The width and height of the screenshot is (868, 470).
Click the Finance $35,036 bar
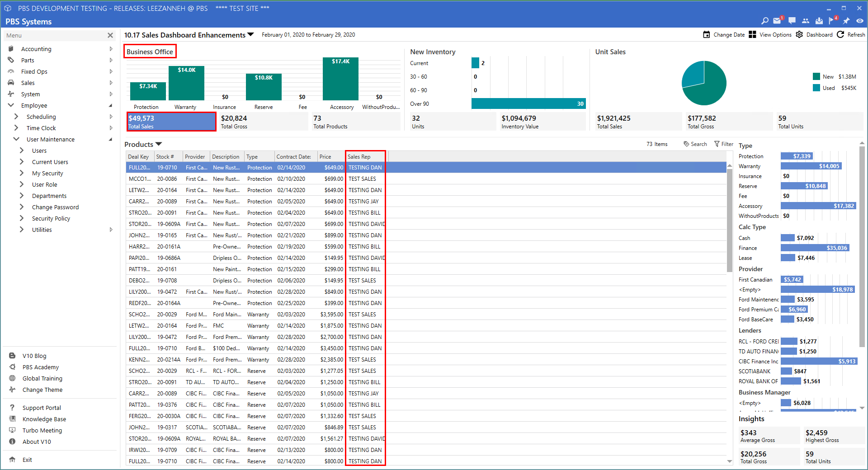pos(815,248)
